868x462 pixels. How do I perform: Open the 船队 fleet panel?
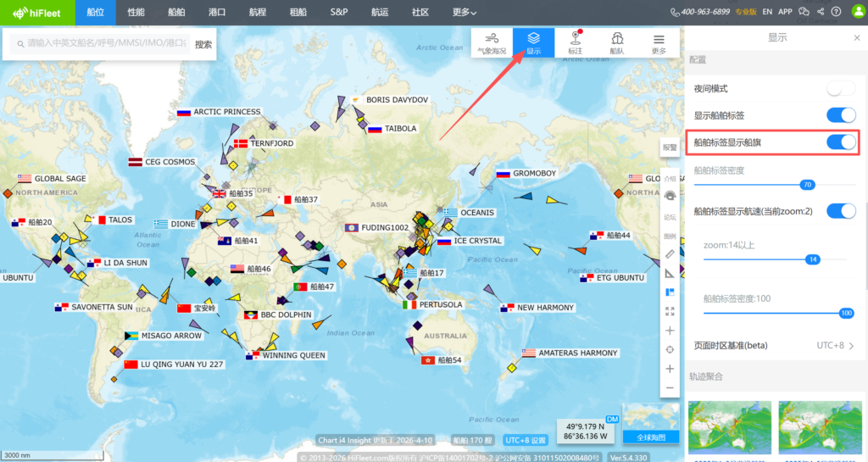pyautogui.click(x=617, y=42)
